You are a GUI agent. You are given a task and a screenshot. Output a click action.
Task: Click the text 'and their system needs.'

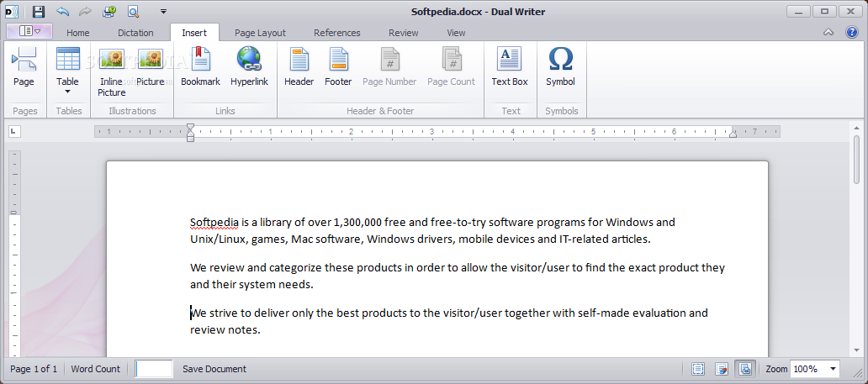tap(251, 284)
